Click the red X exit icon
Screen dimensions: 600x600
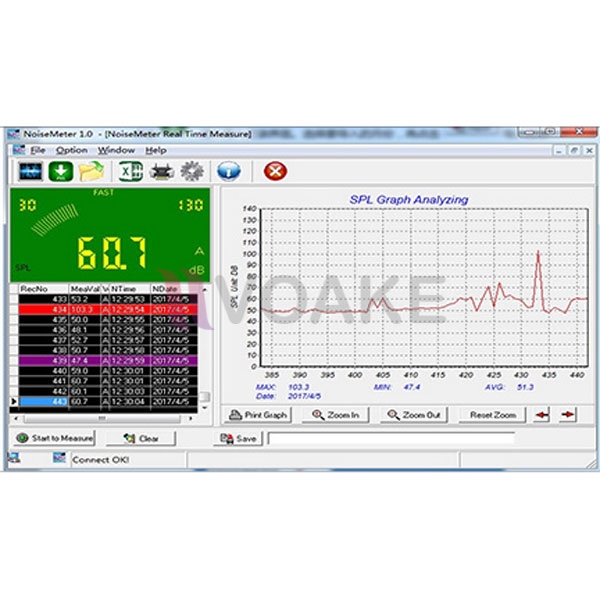tap(275, 171)
